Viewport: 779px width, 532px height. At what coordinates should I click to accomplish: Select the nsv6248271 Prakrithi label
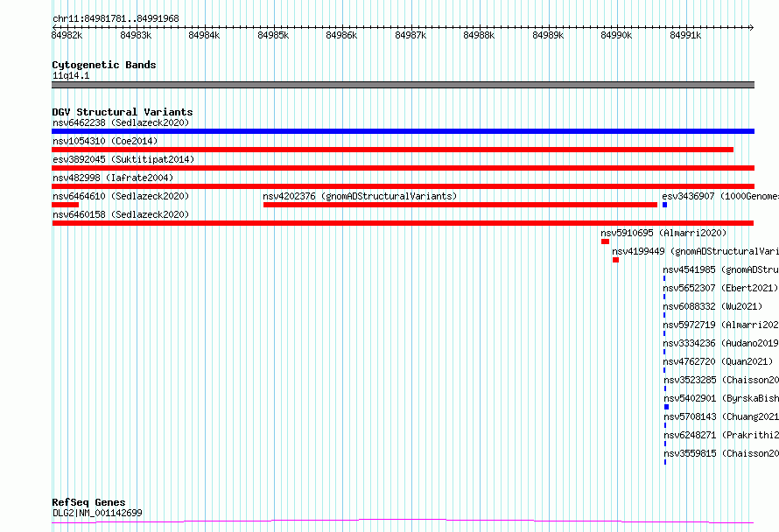pyautogui.click(x=721, y=435)
